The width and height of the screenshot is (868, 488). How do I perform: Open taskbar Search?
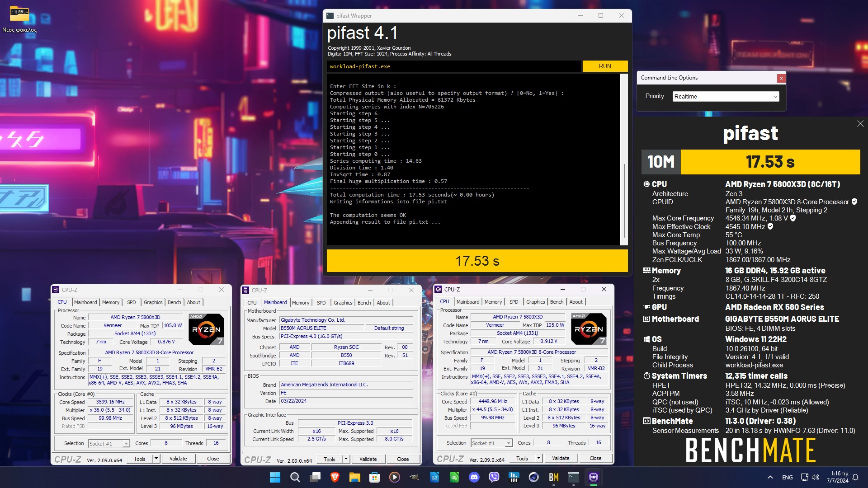pyautogui.click(x=295, y=477)
